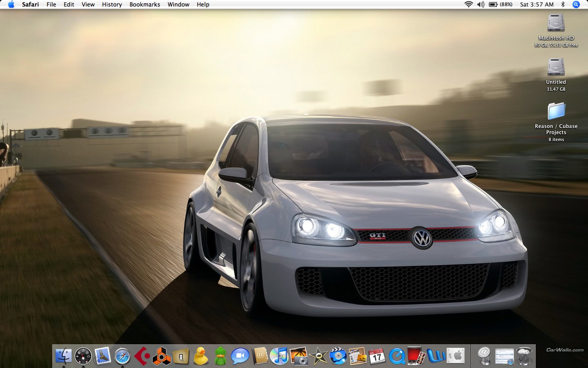Screen dimensions: 588x368
Task: Open the Trash in the dock
Action: click(524, 356)
